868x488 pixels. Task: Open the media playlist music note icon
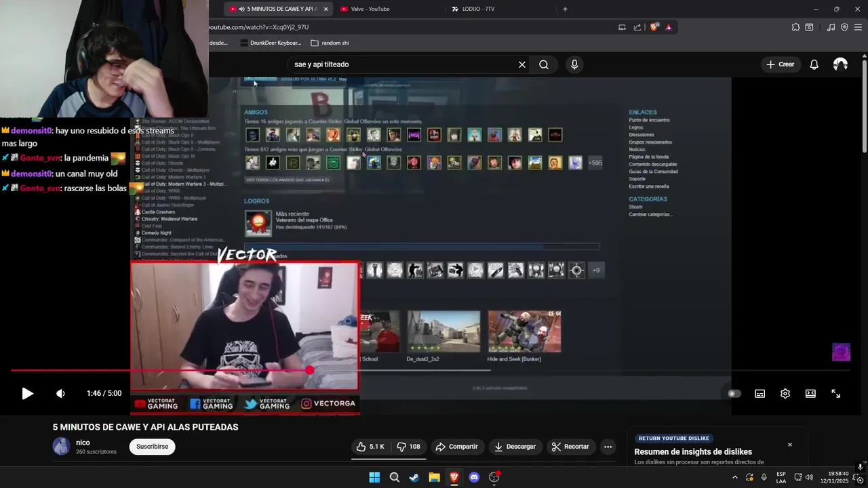831,27
